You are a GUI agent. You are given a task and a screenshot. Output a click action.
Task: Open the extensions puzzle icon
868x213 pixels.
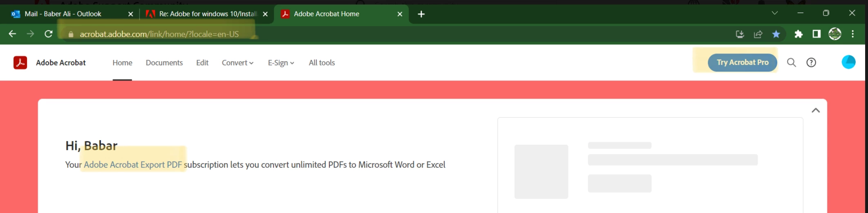pos(799,34)
